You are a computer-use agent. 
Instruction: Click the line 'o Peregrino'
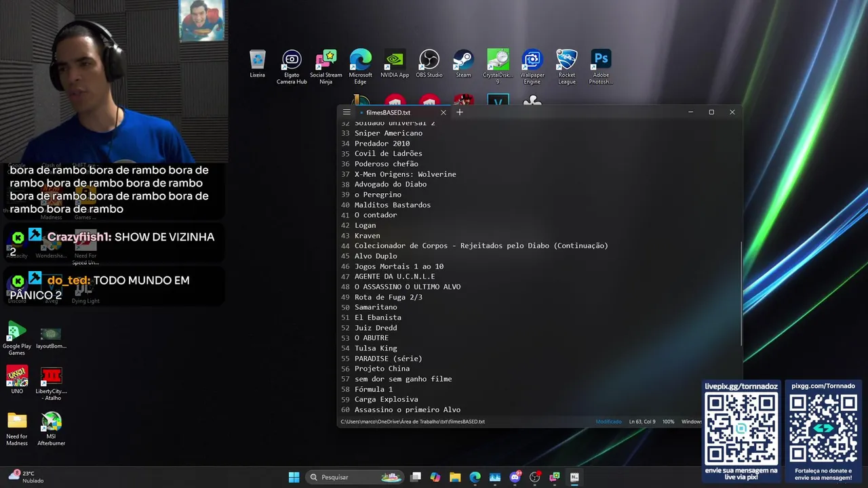378,195
